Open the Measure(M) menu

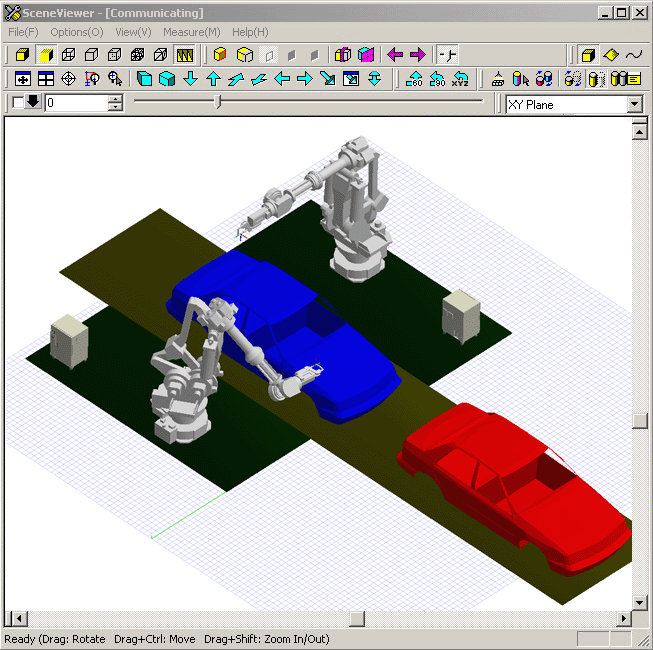coord(191,32)
